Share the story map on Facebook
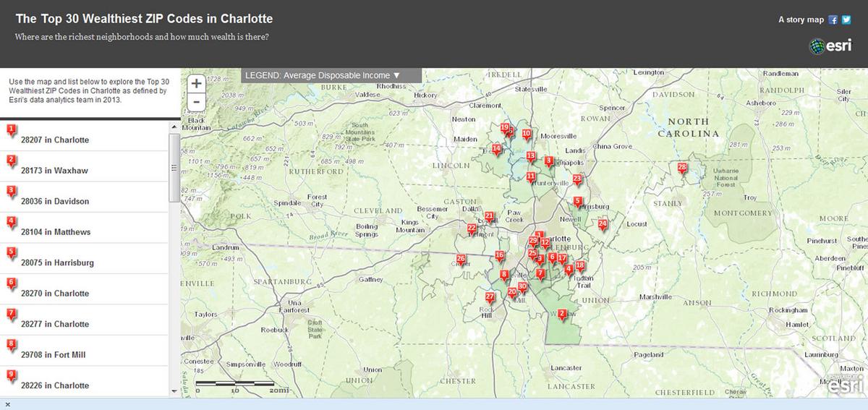Image resolution: width=868 pixels, height=410 pixels. [x=833, y=20]
